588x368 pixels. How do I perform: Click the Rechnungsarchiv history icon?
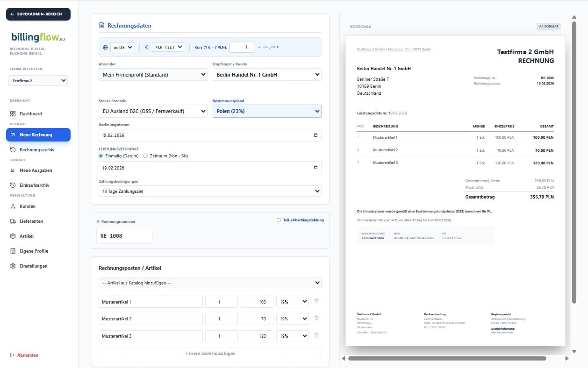[x=13, y=150]
